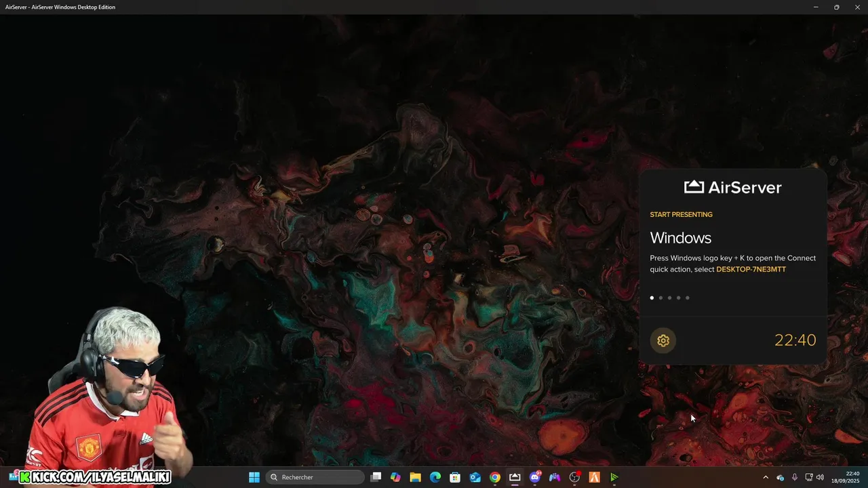The image size is (868, 488).
Task: Select the second carousel dot
Action: [660, 298]
